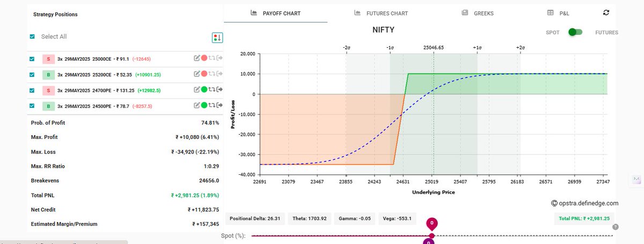Open the GREEKS tab
The width and height of the screenshot is (644, 244).
click(478, 13)
